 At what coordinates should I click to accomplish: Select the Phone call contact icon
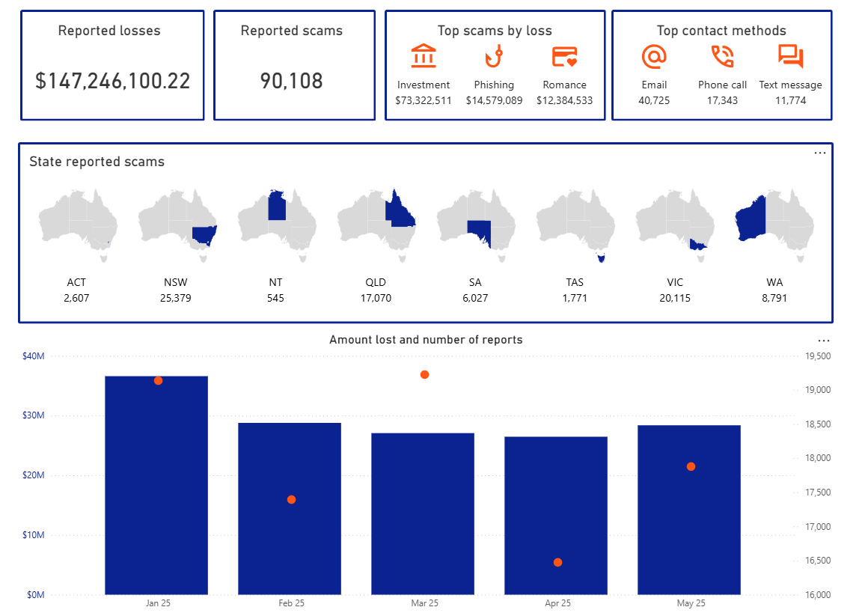(721, 55)
